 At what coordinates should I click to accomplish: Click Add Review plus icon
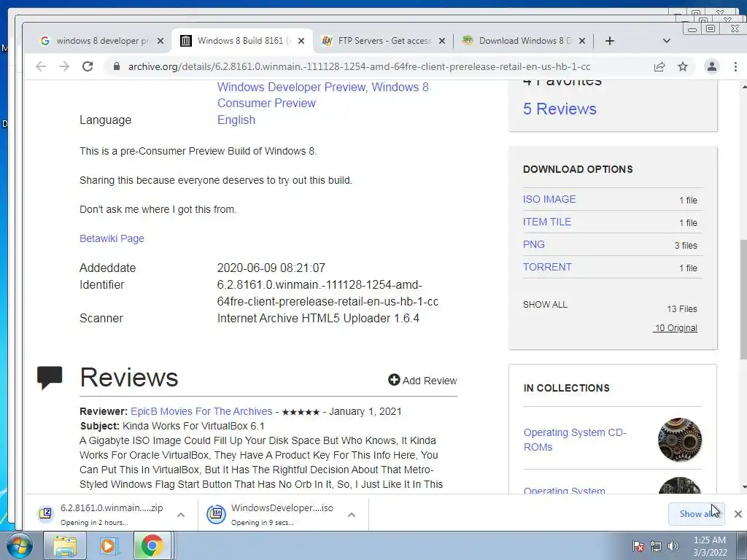394,380
